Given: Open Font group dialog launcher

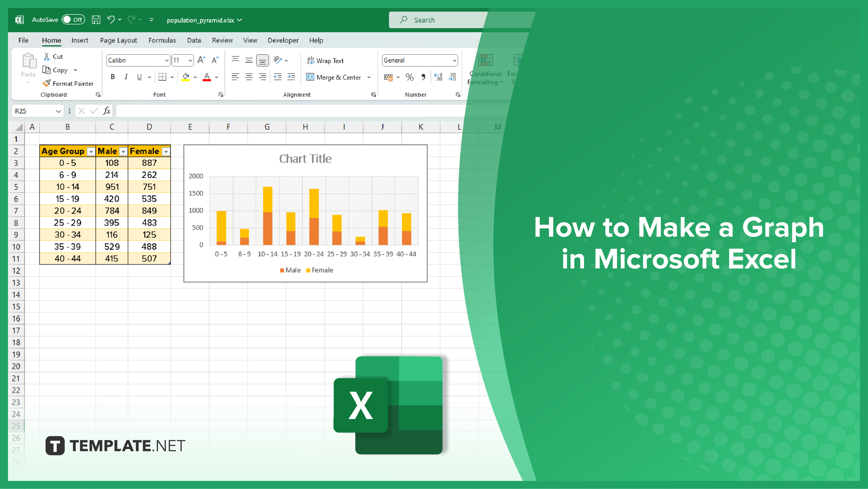Looking at the screenshot, I should tap(221, 95).
